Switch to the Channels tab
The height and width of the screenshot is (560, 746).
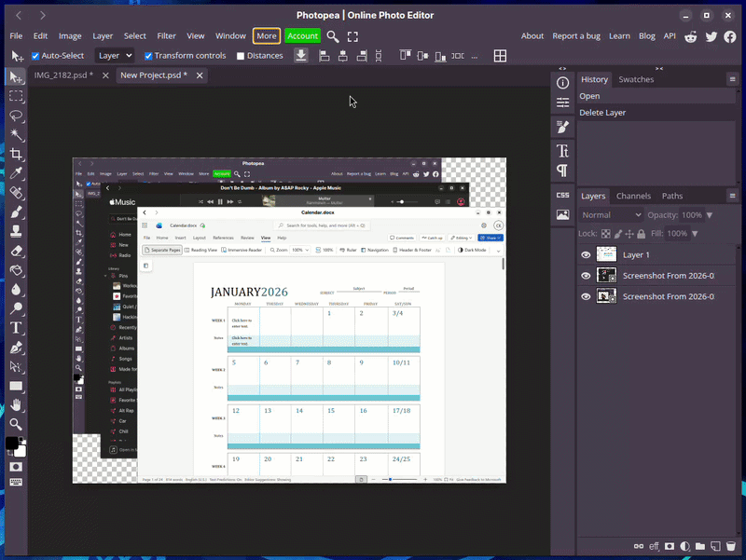pyautogui.click(x=633, y=196)
